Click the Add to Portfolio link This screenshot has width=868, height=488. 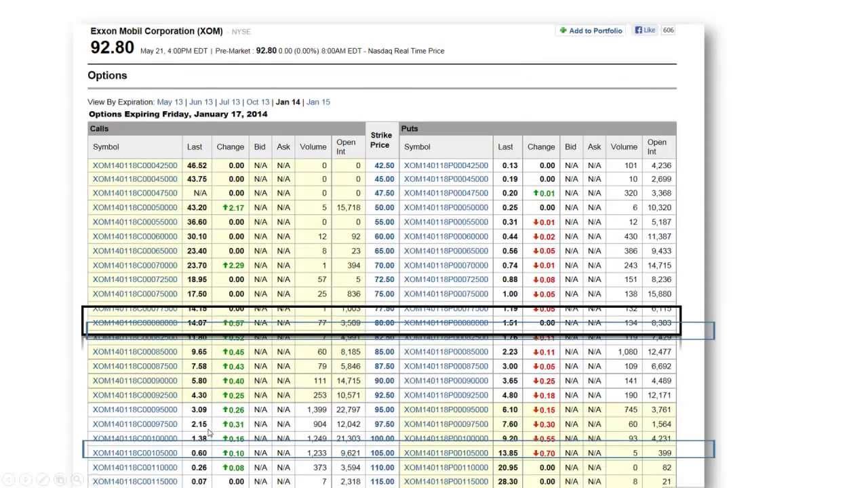595,30
